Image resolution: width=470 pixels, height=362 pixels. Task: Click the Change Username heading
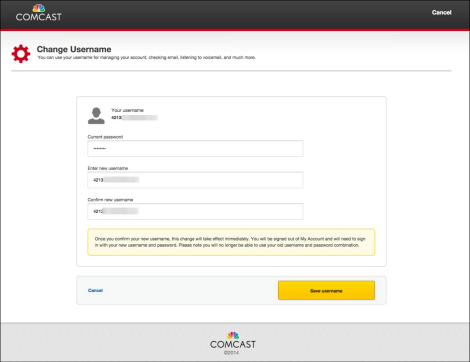(x=74, y=49)
